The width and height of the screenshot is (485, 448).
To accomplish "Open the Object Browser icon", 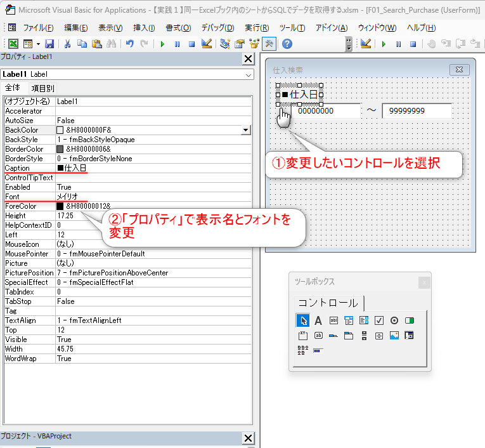I will 254,44.
